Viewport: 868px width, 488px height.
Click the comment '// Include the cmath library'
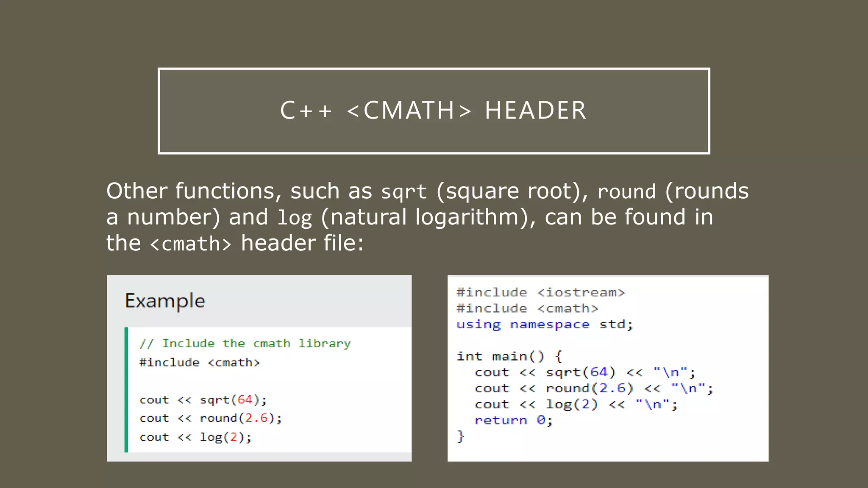click(x=245, y=344)
